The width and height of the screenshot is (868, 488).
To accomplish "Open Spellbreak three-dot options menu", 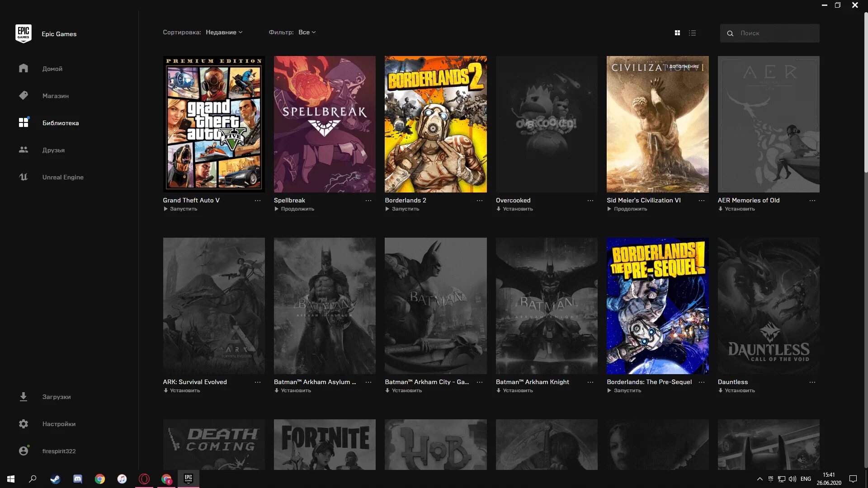I will 368,200.
